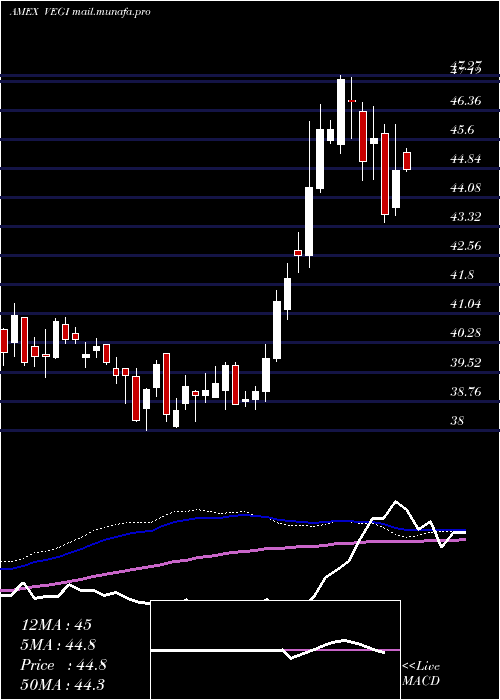The image size is (500, 700).
Task: Select the 44.84 price axis label
Action: coord(466,159)
